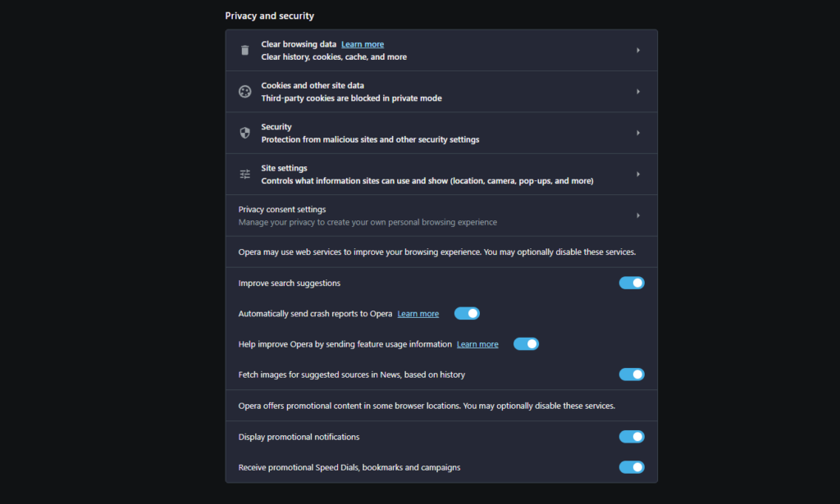This screenshot has width=840, height=504.
Task: Disable promotional Speed Dials, bookmarks and campaigns
Action: click(632, 467)
